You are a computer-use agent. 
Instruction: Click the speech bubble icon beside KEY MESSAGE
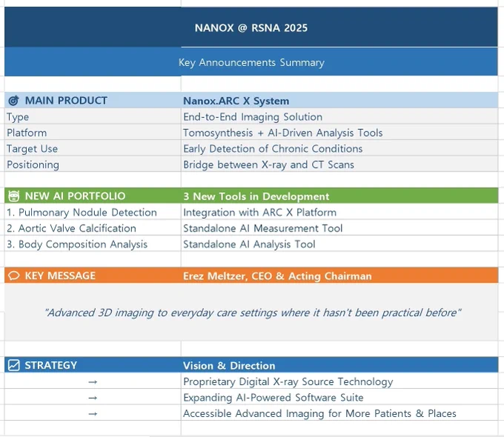(14, 276)
